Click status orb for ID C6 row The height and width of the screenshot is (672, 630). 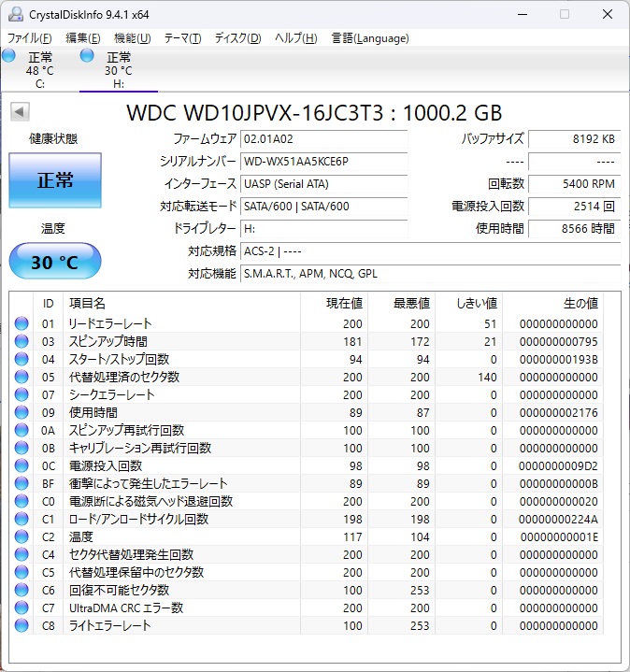point(21,590)
